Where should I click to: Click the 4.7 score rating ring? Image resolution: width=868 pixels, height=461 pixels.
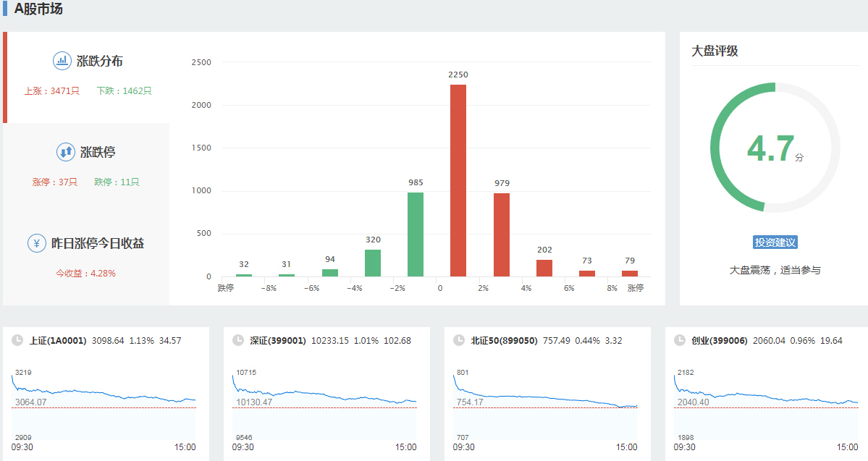point(775,148)
